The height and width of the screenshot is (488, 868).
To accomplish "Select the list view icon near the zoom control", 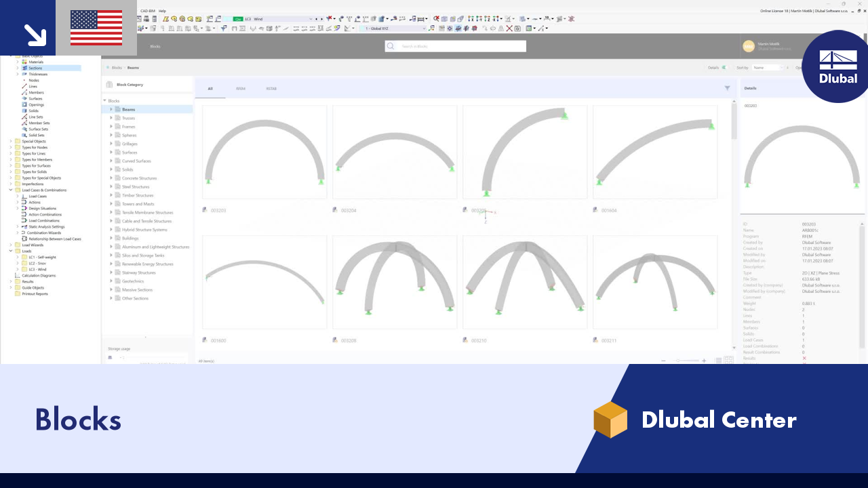I will tap(717, 360).
